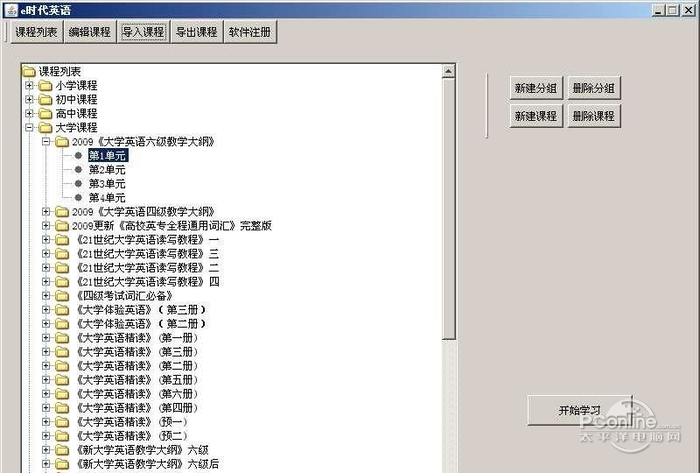
Task: Click the 课程列表 root folder icon
Action: 29,71
